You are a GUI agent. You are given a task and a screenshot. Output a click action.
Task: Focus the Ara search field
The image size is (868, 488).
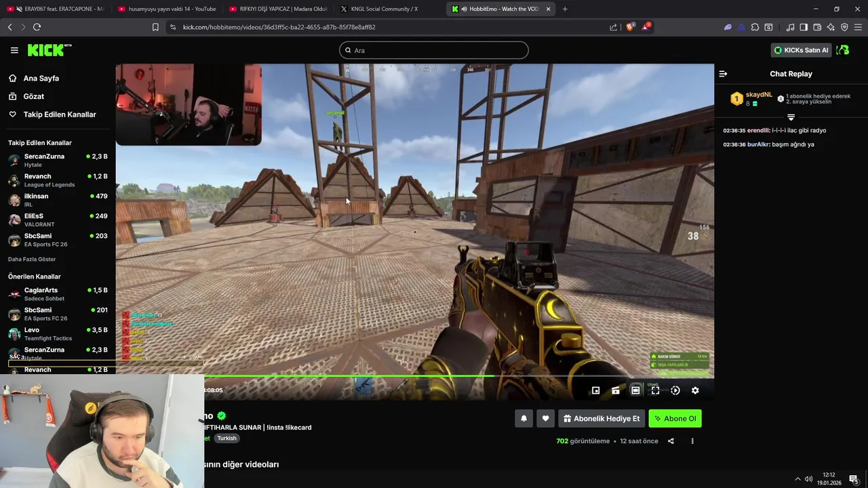(434, 50)
